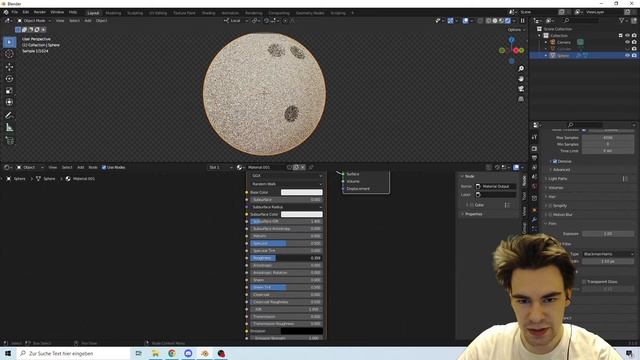This screenshot has height=360, width=640.
Task: Open the Add menu in the node editor header
Action: (x=81, y=167)
